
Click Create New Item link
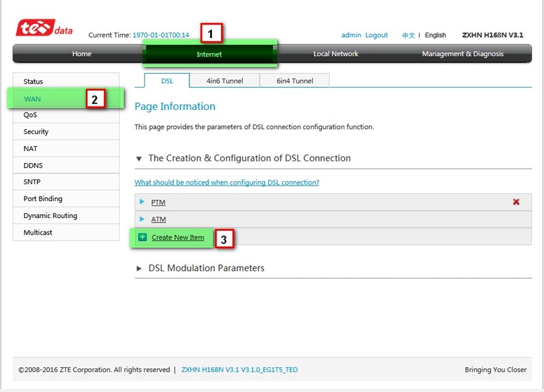tap(177, 237)
